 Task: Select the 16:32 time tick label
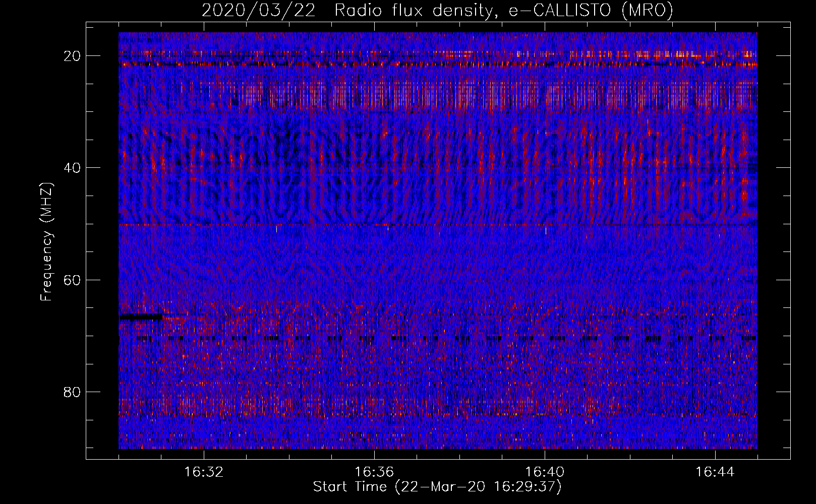click(x=204, y=472)
